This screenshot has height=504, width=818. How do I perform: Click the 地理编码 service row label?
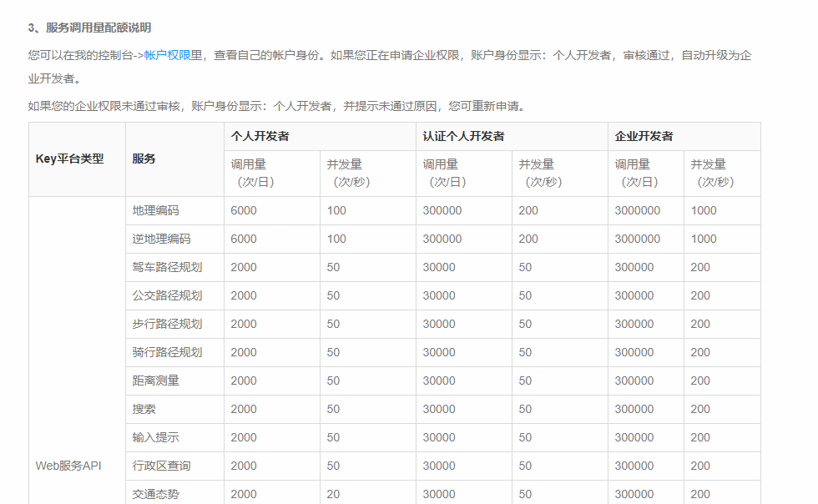(x=155, y=210)
